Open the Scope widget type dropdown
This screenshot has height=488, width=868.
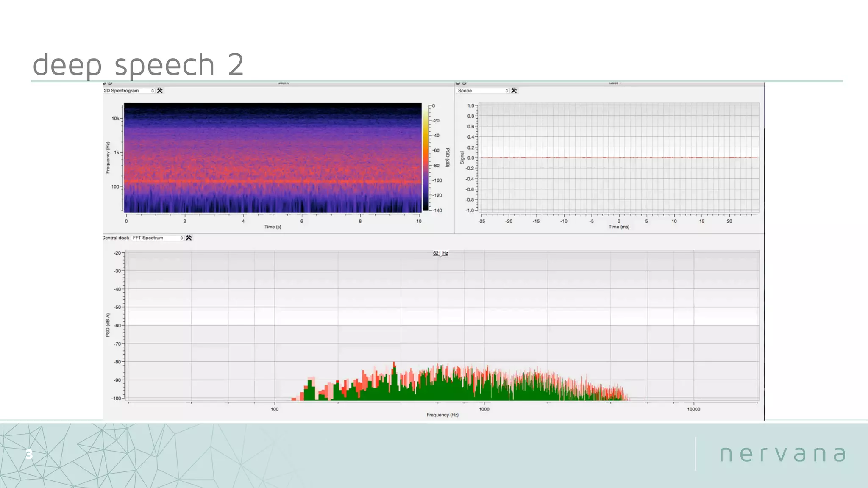coord(482,91)
